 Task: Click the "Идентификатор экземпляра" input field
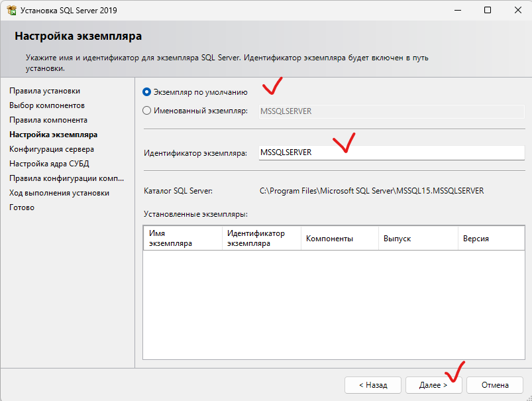click(x=392, y=152)
